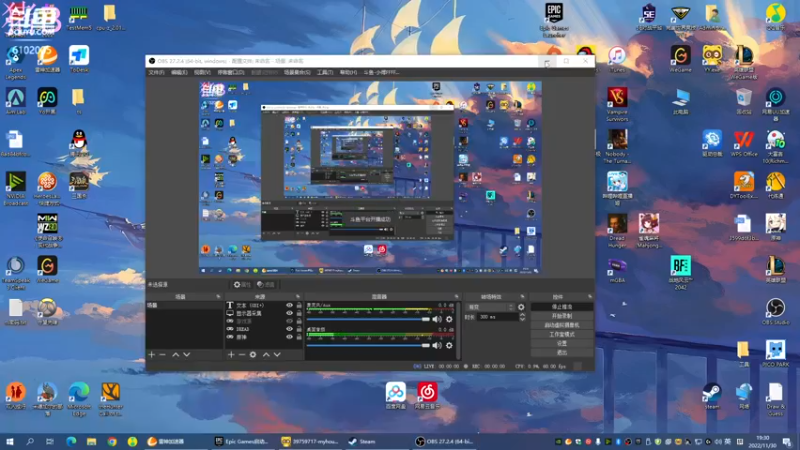Toggle visibility of the 显示器采集 source

tap(289, 313)
